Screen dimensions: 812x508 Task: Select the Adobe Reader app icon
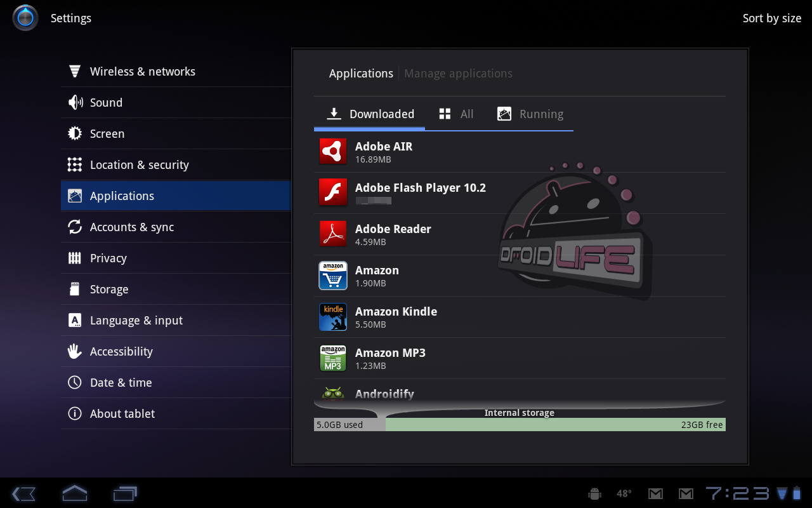click(332, 234)
